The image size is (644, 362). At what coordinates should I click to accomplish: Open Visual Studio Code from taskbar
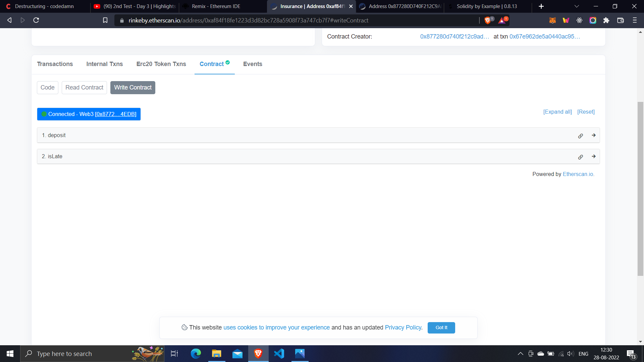click(279, 354)
